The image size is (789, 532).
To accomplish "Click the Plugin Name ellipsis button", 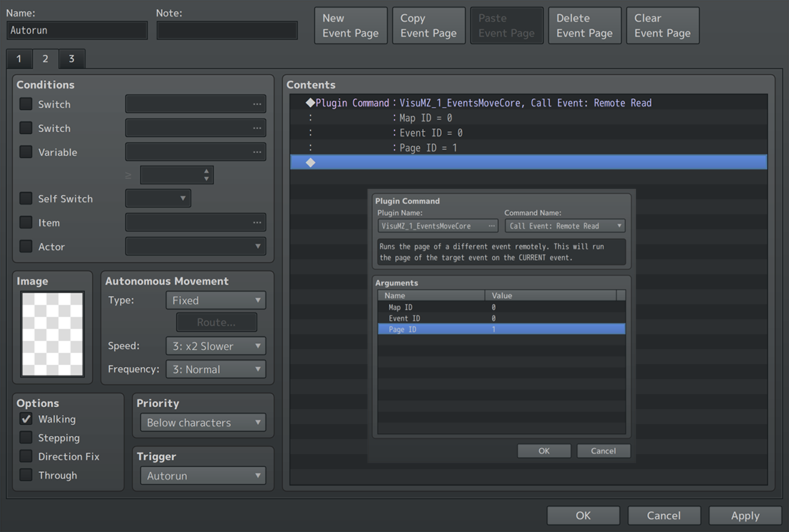I will point(491,226).
